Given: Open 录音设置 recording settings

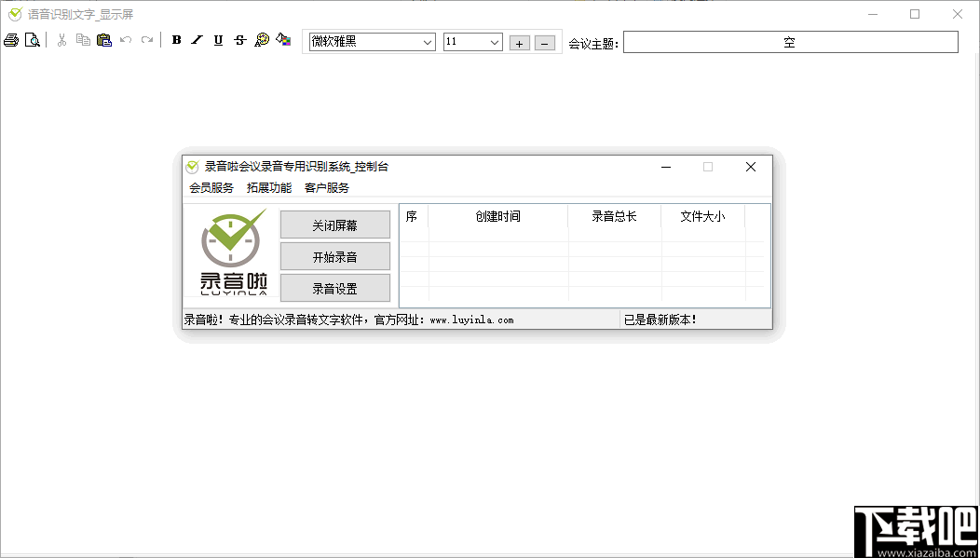Looking at the screenshot, I should [334, 288].
